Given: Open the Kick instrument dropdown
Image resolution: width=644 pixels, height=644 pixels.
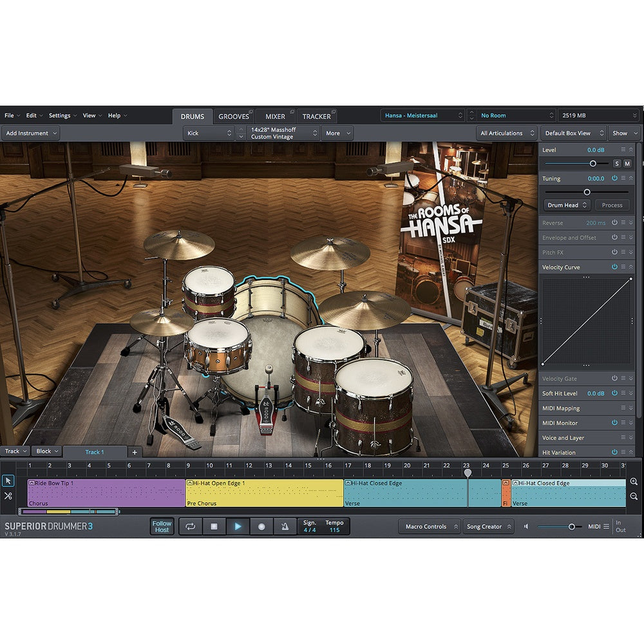Looking at the screenshot, I should tap(209, 133).
